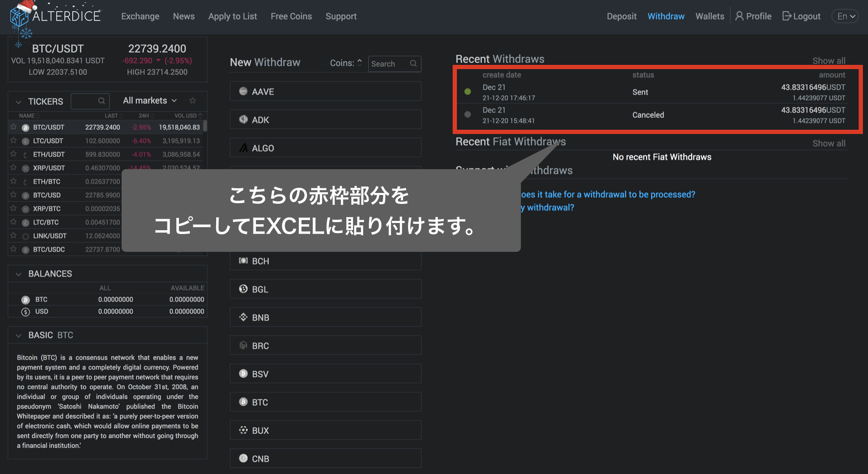Favorite the ETH/USDT ticker star

(x=14, y=154)
